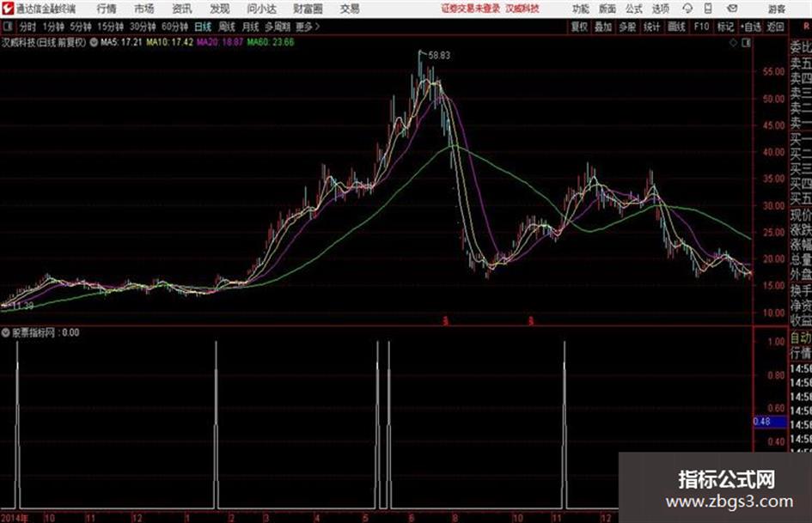Open the 问小达 menu
The width and height of the screenshot is (812, 523).
261,9
